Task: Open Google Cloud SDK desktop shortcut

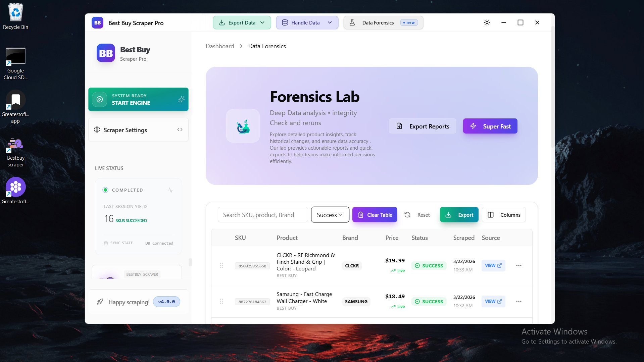Action: (x=15, y=64)
